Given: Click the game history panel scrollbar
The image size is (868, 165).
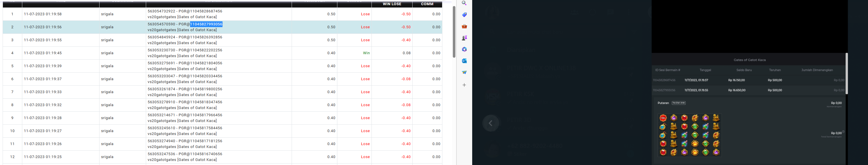Looking at the screenshot, I should [x=846, y=73].
